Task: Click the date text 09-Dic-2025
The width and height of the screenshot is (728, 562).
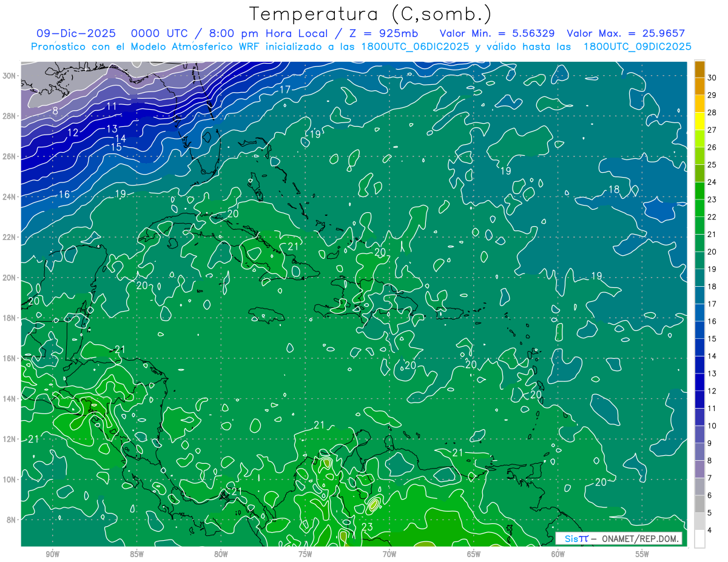Action: 76,34
